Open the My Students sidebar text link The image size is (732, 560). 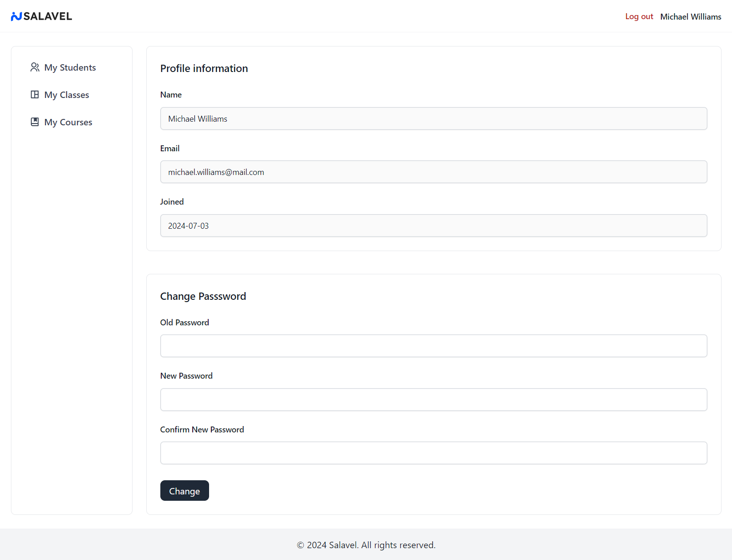pos(70,67)
